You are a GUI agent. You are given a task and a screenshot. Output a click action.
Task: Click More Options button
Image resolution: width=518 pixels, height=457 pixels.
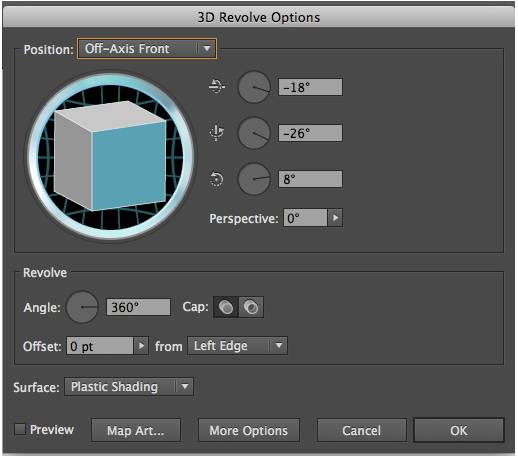pyautogui.click(x=249, y=430)
